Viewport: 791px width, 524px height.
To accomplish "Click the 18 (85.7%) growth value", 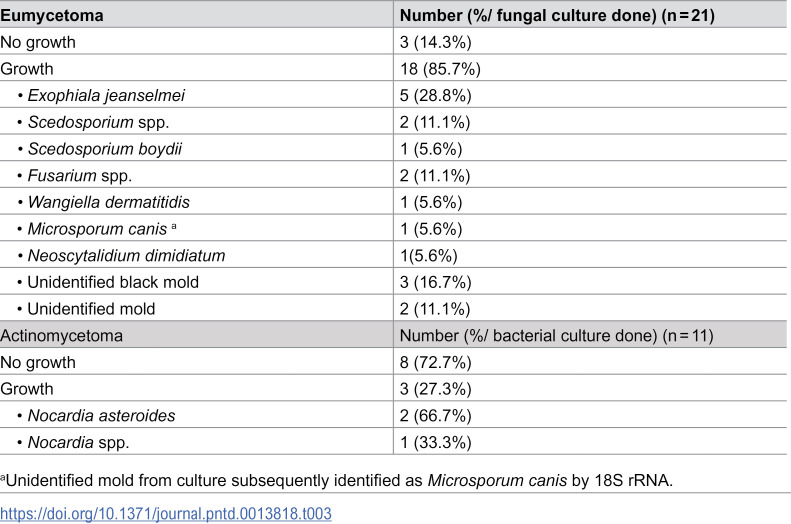I will point(440,69).
